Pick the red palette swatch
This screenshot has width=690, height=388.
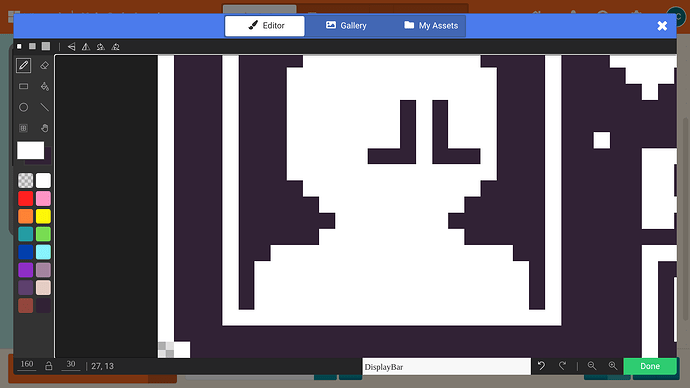pyautogui.click(x=26, y=198)
